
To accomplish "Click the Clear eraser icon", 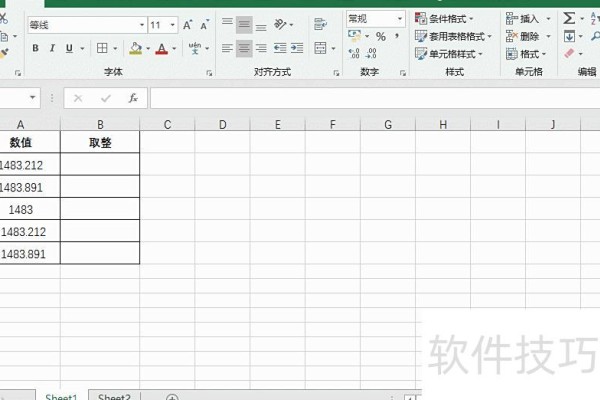I will tap(569, 53).
